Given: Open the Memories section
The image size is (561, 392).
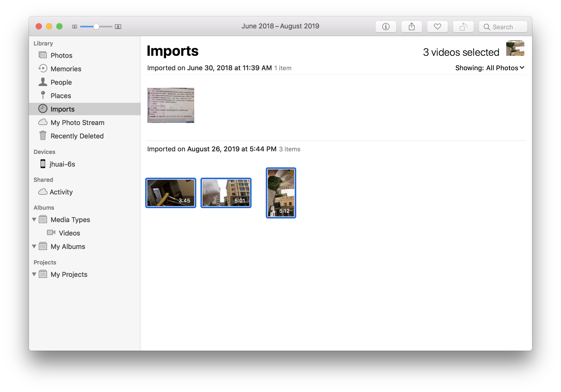Looking at the screenshot, I should tap(66, 69).
